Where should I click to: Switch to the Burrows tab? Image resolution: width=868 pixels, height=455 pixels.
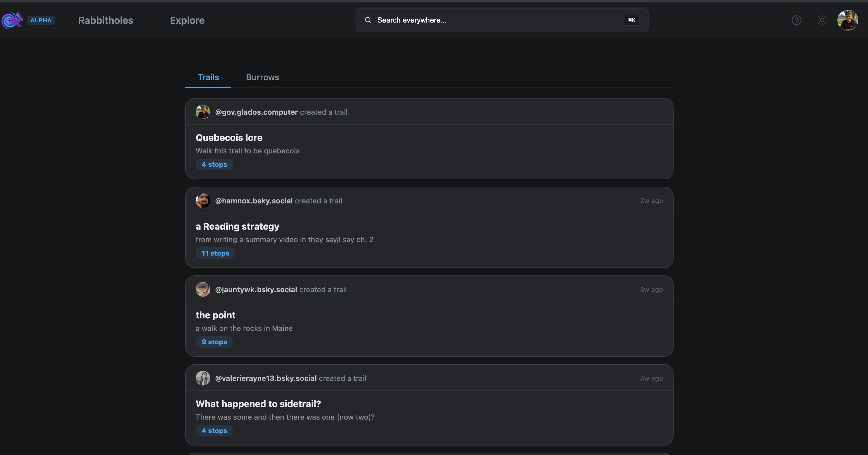(x=262, y=77)
